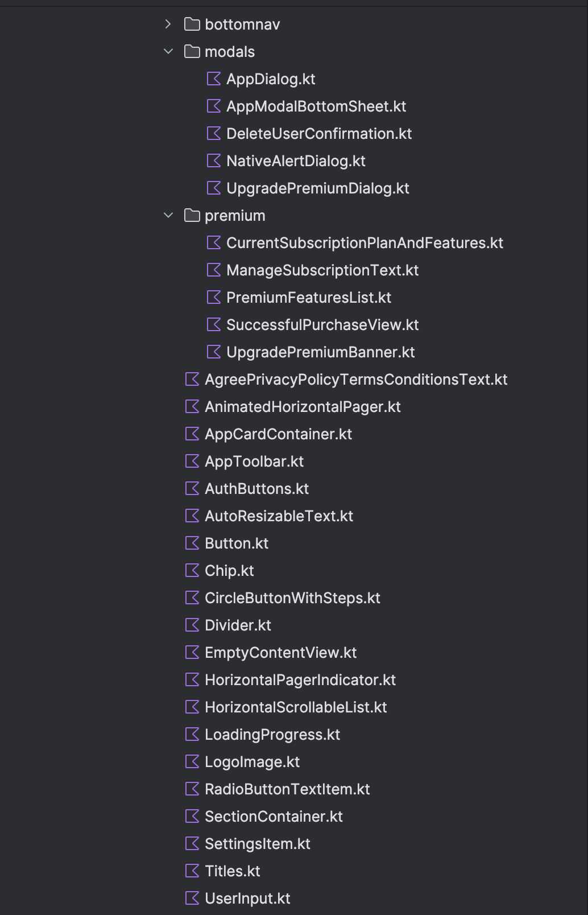The height and width of the screenshot is (915, 588).
Task: Open PremiumFeaturesList.kt file
Action: (x=309, y=298)
